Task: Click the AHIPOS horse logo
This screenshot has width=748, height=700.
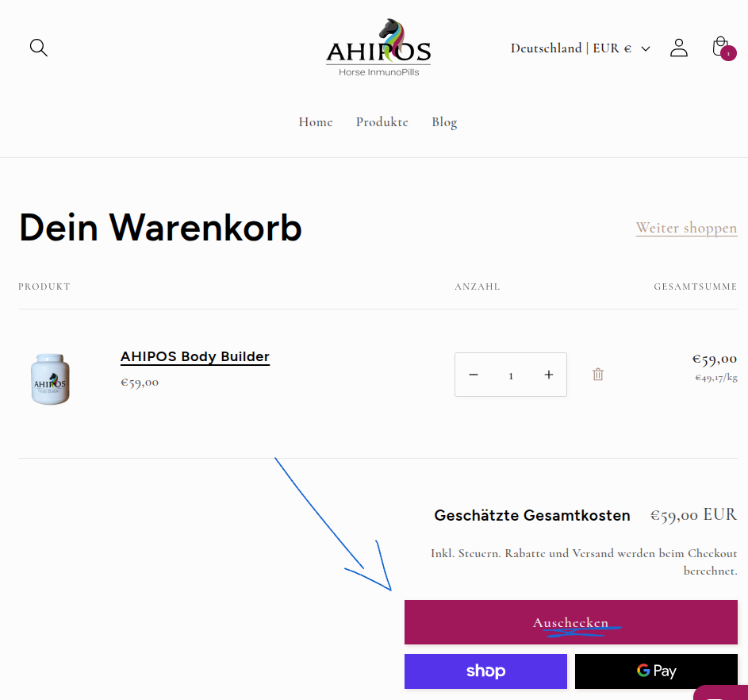Action: [378, 48]
